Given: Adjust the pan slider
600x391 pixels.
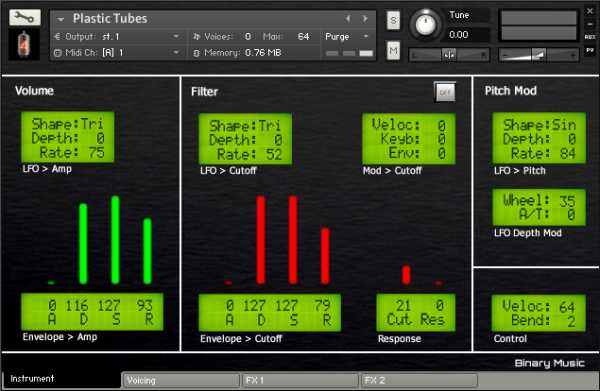Looking at the screenshot, I should [449, 55].
